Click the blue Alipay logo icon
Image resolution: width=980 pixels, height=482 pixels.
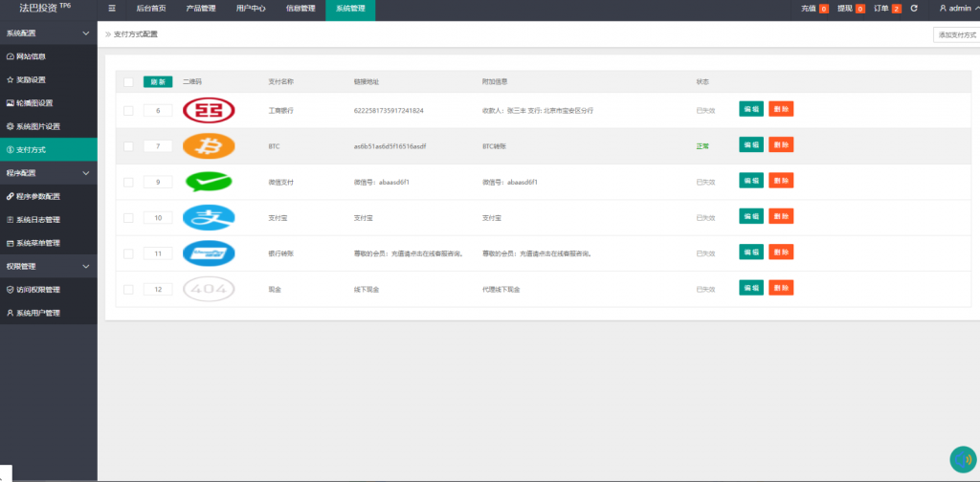pyautogui.click(x=208, y=217)
